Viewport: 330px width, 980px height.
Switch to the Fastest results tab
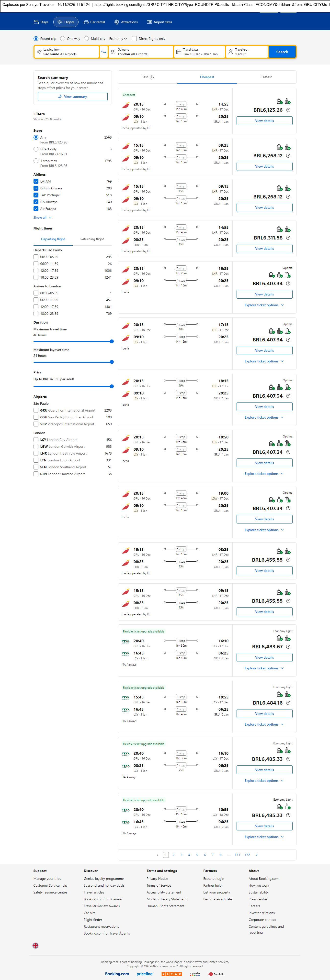coord(266,77)
